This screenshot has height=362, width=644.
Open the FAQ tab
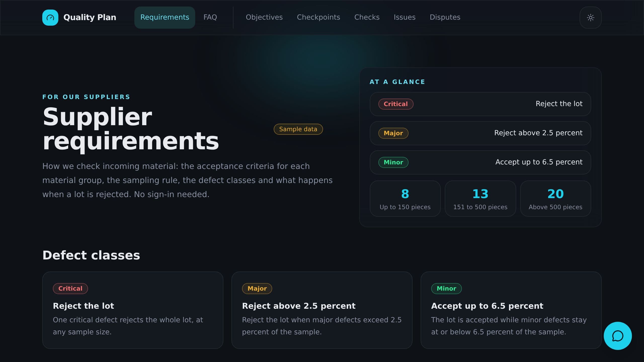[x=210, y=17]
